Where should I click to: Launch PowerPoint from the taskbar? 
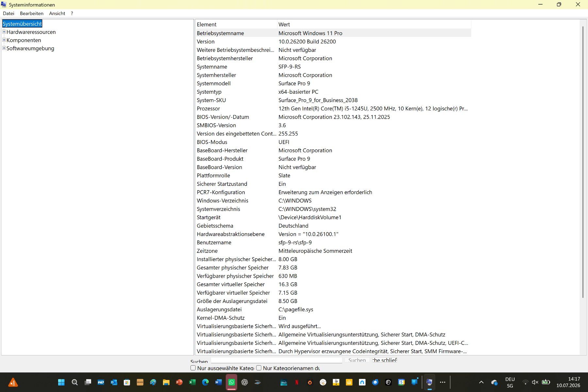[179, 382]
